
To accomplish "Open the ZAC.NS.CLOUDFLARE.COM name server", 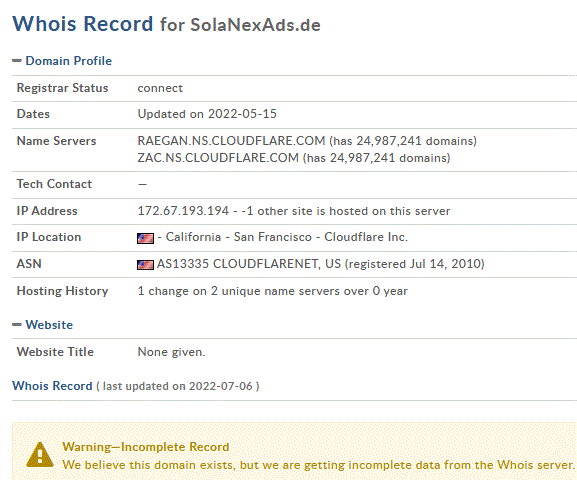I will (x=218, y=158).
